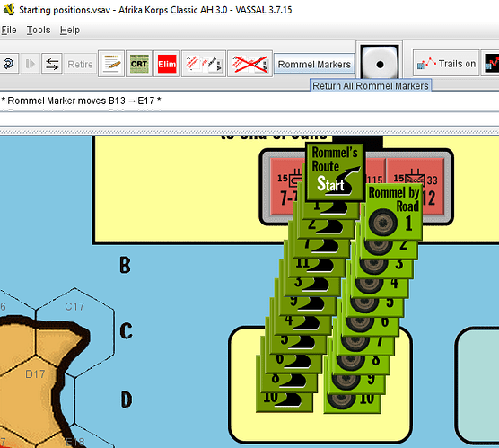
Task: Click the connect/swap arrows toolbar icon
Action: click(x=52, y=64)
